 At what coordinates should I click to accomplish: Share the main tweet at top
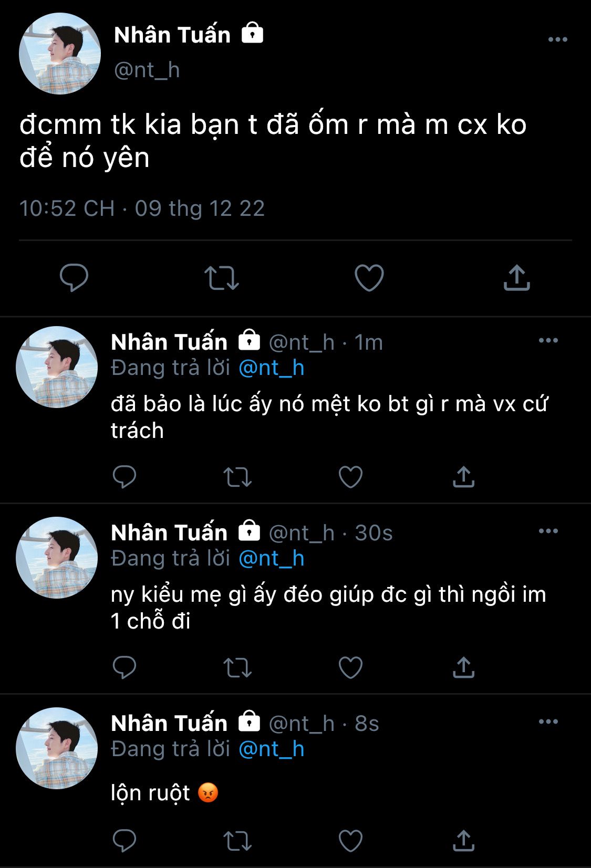[x=516, y=277]
